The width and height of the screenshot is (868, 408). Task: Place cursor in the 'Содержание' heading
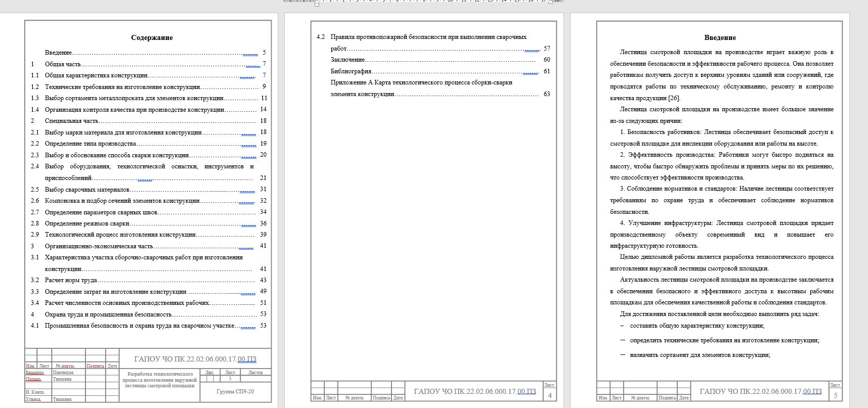tap(152, 38)
